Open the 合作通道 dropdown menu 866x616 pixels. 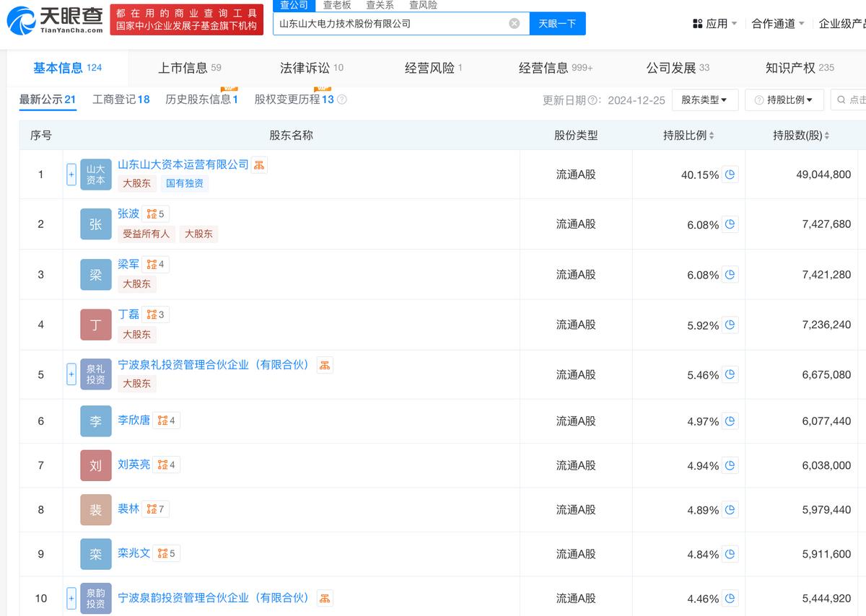tap(778, 24)
